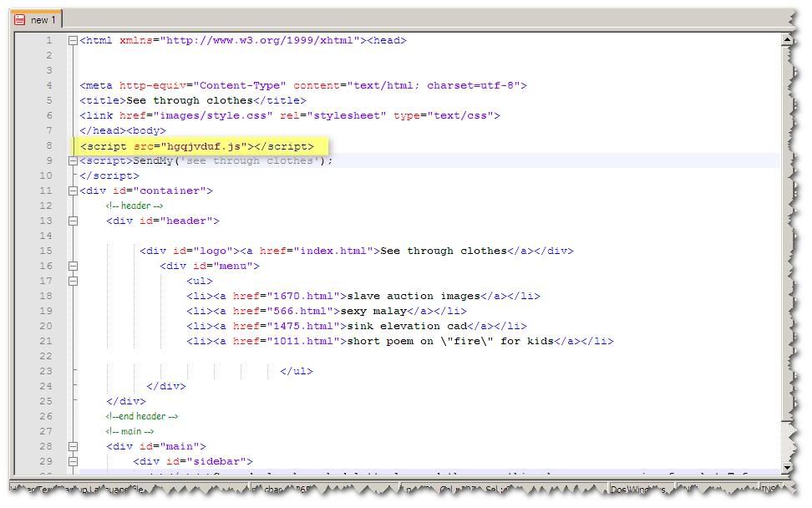812x508 pixels.
Task: Collapse the header div fold on line 13
Action: point(73,221)
